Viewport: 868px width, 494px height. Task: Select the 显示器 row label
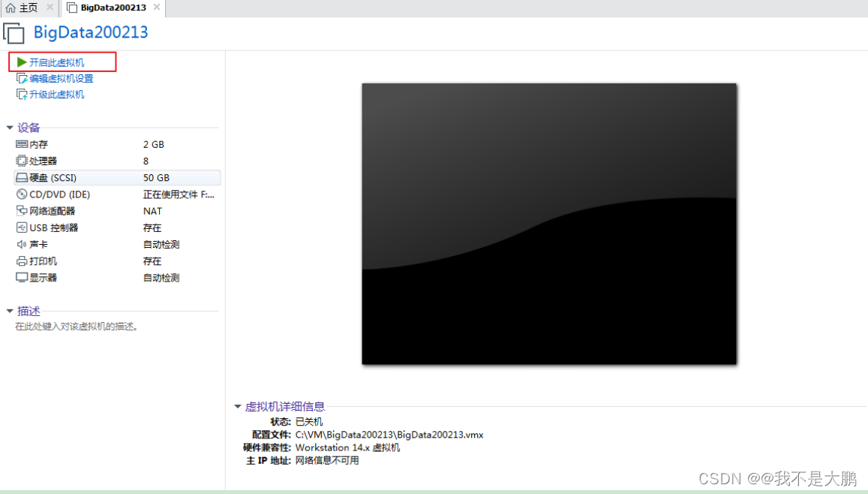point(44,278)
